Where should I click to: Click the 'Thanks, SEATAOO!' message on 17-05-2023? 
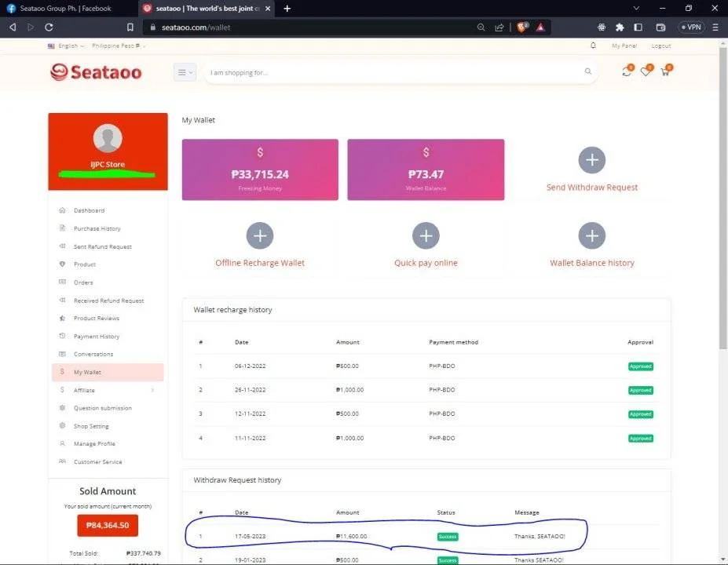(540, 536)
